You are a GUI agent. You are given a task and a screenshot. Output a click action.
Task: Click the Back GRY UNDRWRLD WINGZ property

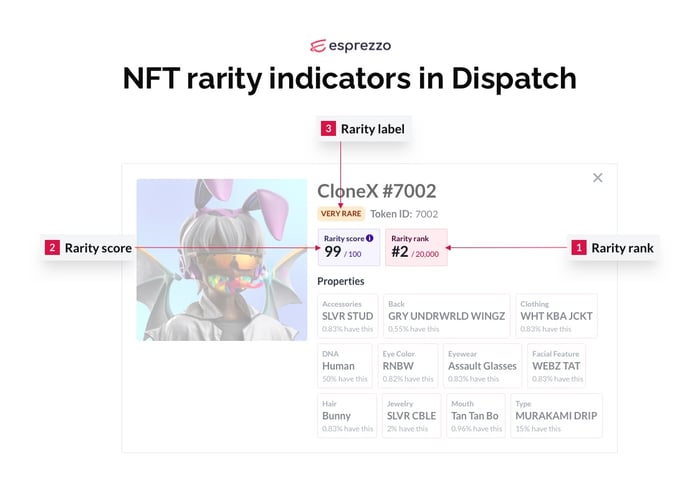coord(446,316)
